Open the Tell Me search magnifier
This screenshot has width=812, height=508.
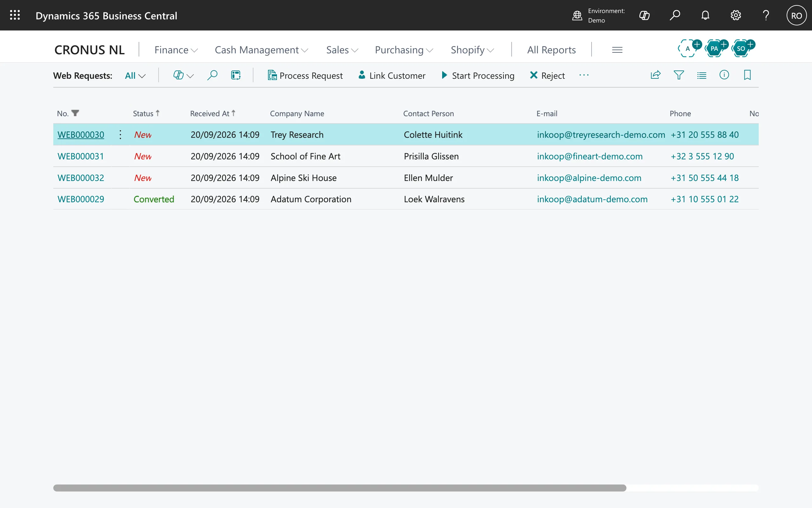click(675, 16)
